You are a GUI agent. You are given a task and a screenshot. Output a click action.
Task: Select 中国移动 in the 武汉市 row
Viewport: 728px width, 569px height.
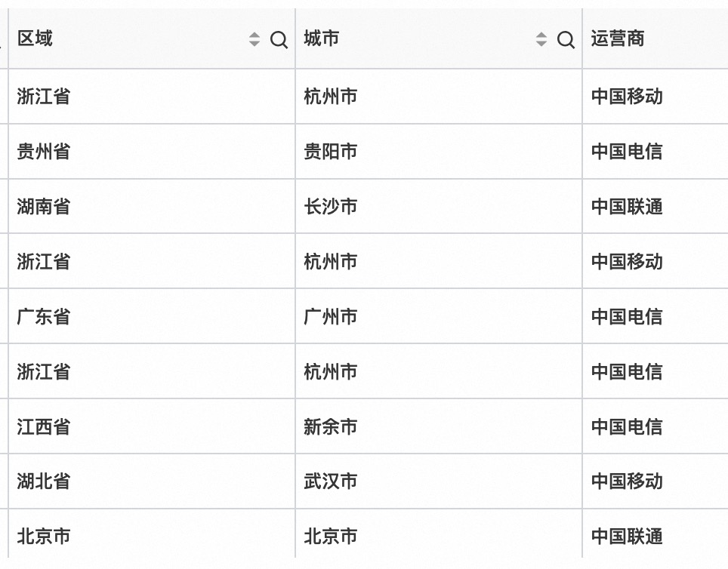627,481
